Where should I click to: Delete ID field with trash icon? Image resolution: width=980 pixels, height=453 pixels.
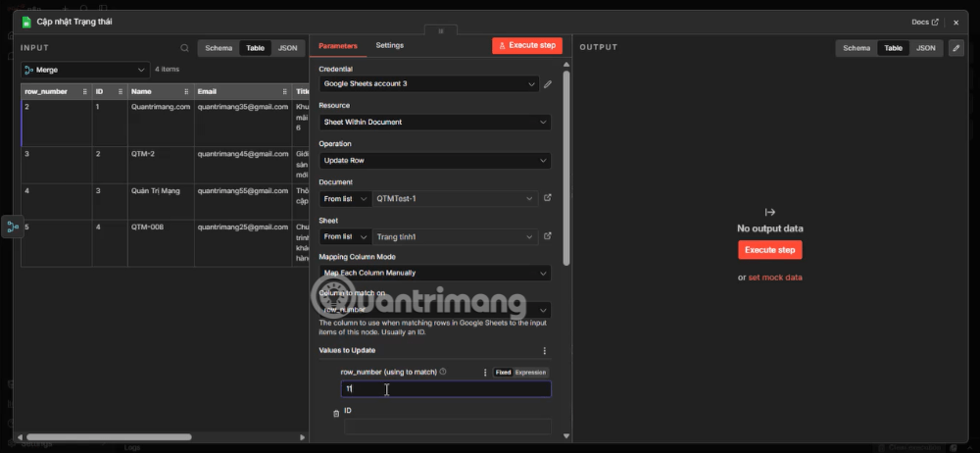pos(336,414)
